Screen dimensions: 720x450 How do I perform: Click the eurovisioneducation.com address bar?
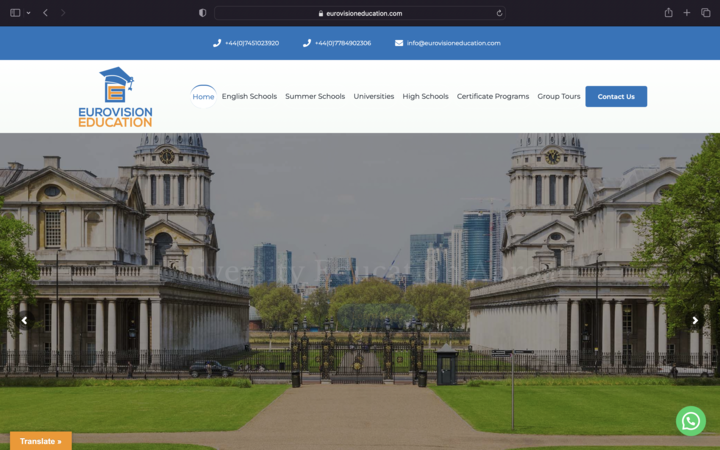pos(360,13)
